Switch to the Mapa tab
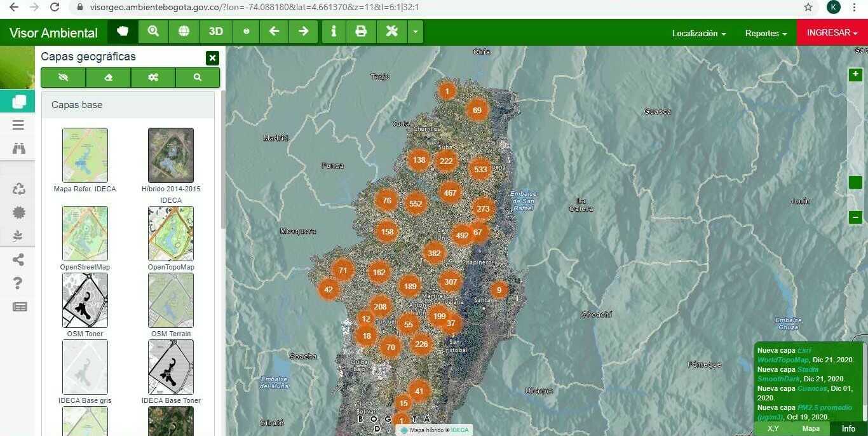 coord(811,429)
